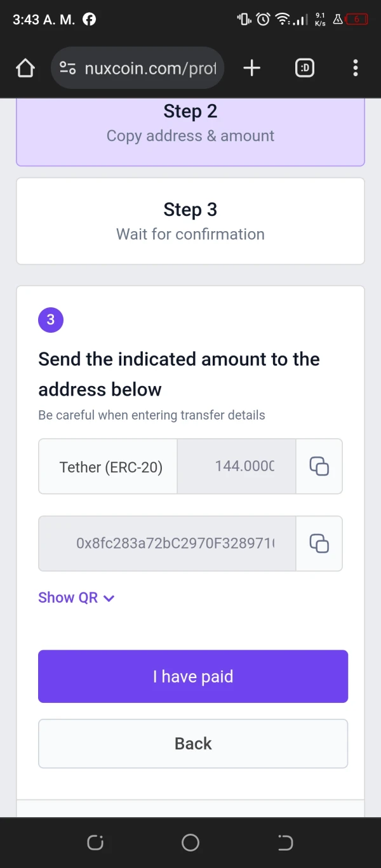Expand the Show QR section

pos(69,598)
